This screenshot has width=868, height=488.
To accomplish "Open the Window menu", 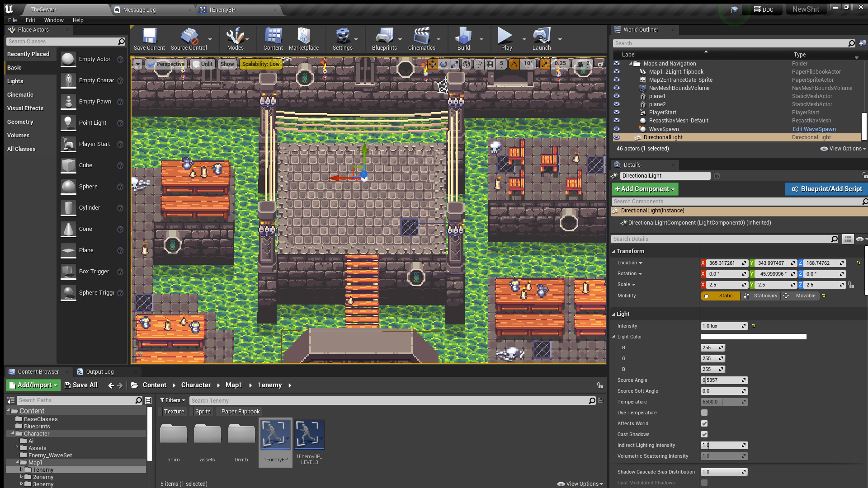I will tap(54, 20).
